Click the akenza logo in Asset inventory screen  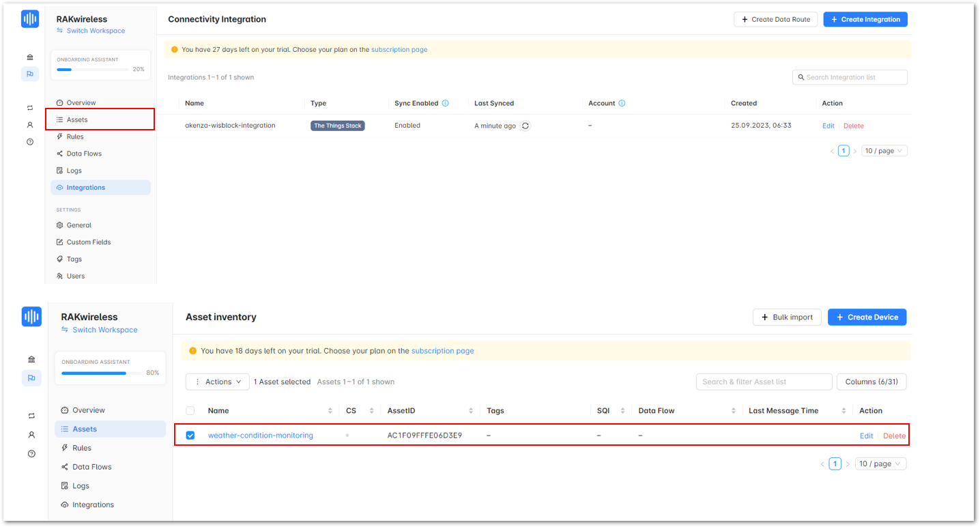31,316
